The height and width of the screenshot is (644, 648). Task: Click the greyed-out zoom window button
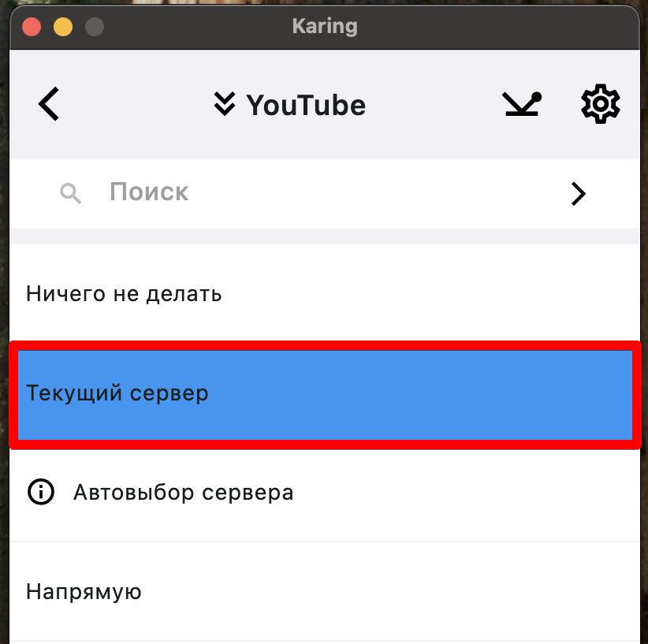click(x=95, y=28)
